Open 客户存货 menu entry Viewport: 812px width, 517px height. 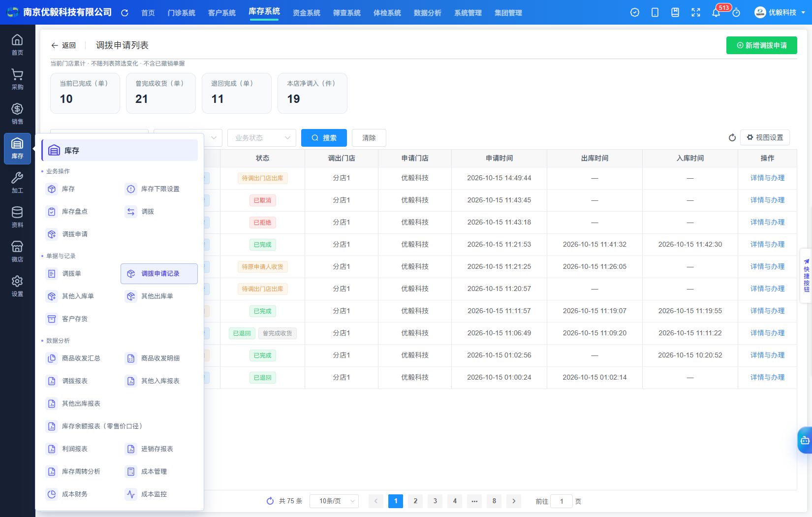[x=80, y=319]
